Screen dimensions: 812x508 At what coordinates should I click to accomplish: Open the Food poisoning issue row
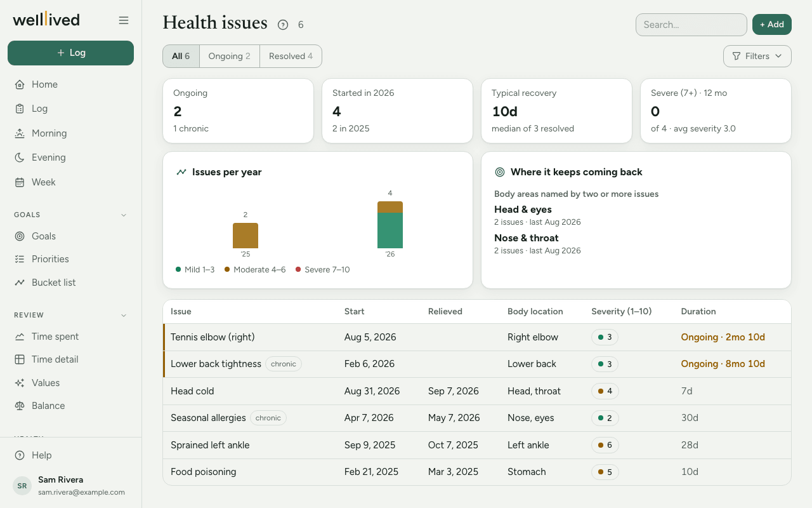tap(477, 472)
